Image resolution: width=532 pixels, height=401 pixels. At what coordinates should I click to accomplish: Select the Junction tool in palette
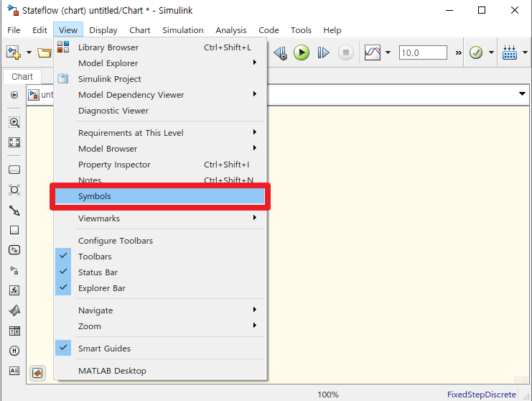14,190
